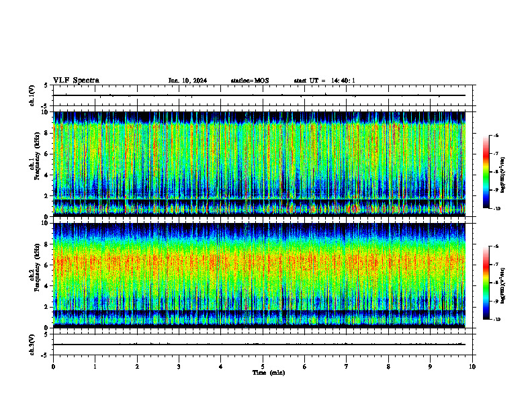This screenshot has height=411, width=532.
Task: Click the "start UT = 14:40: 1" text
Action: pyautogui.click(x=324, y=81)
